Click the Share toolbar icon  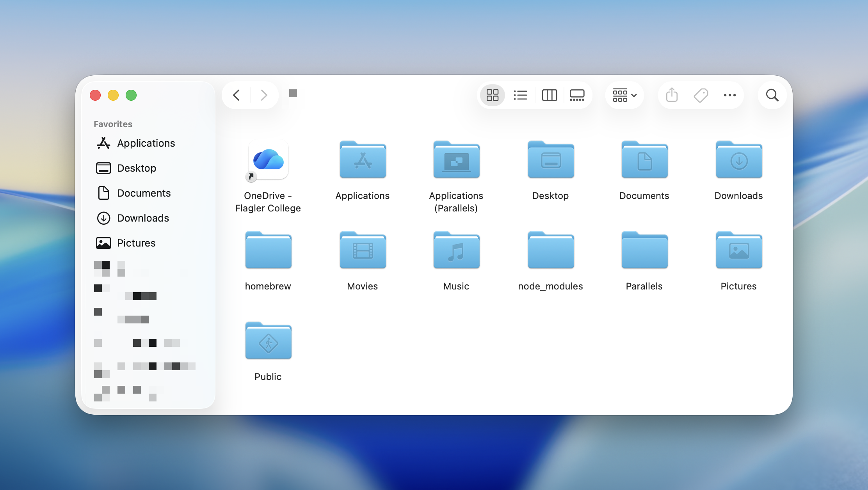click(x=672, y=95)
